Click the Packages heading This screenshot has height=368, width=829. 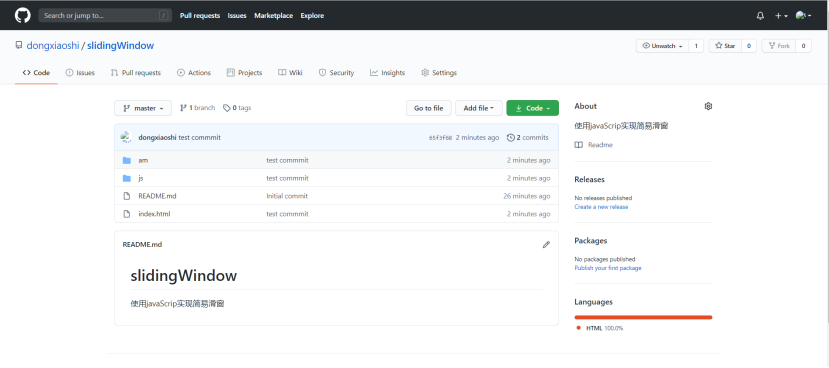click(x=591, y=241)
